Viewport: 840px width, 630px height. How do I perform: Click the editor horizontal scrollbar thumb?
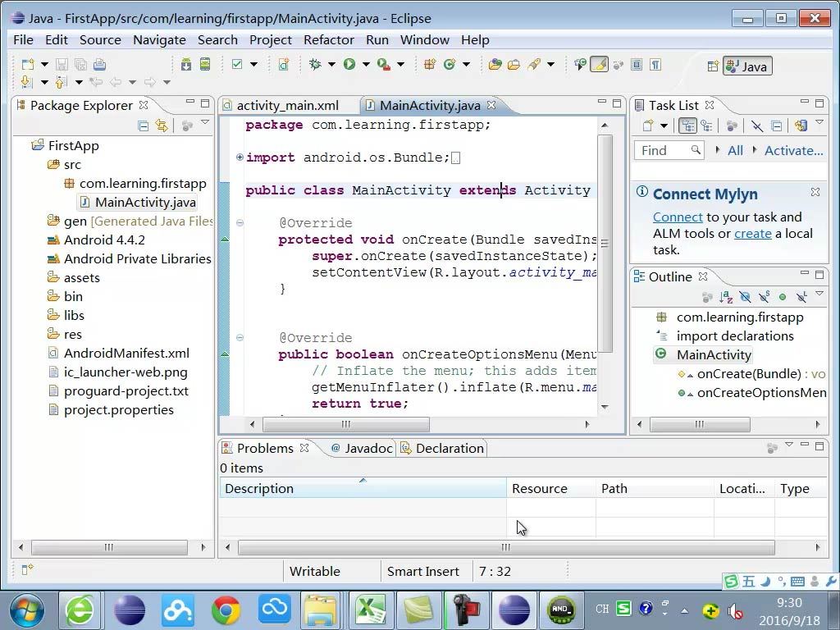coord(345,424)
